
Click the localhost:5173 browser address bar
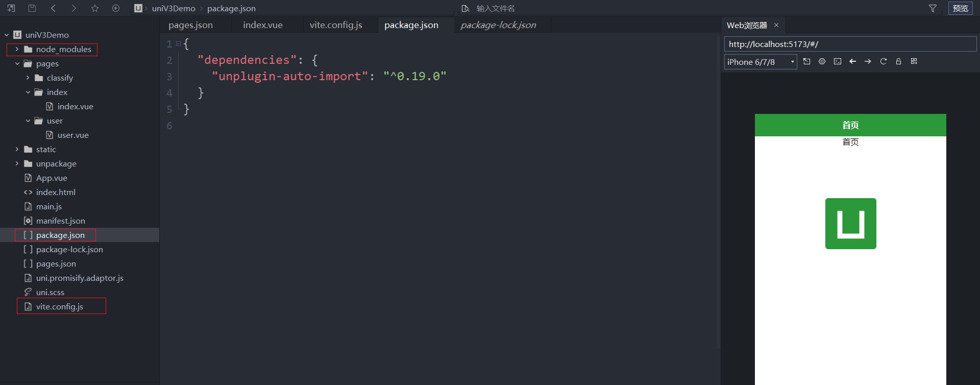850,44
